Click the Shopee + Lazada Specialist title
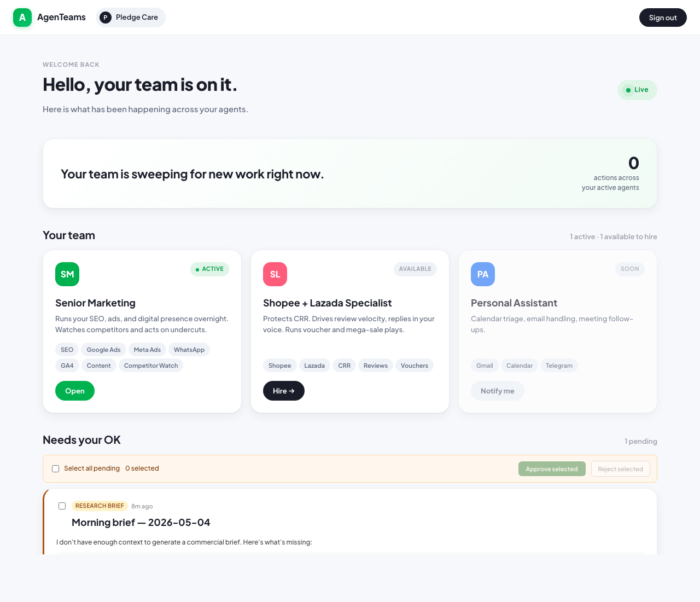Screen dimensions: 700x602 [x=328, y=303]
